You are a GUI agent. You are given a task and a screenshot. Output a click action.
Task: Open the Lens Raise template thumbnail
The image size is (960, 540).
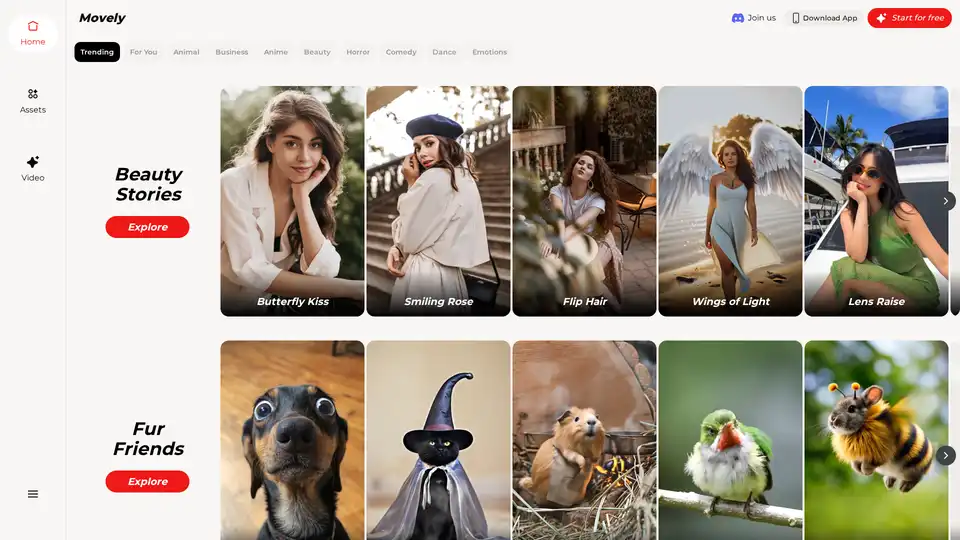pyautogui.click(x=876, y=201)
